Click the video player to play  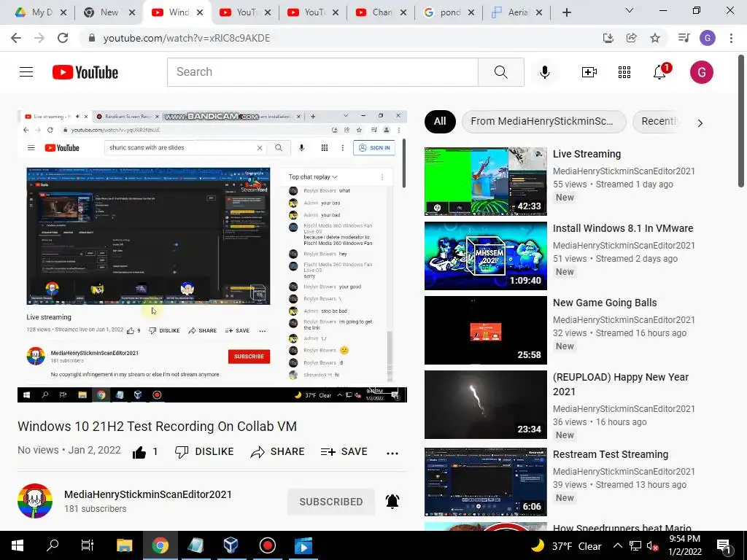pyautogui.click(x=212, y=256)
